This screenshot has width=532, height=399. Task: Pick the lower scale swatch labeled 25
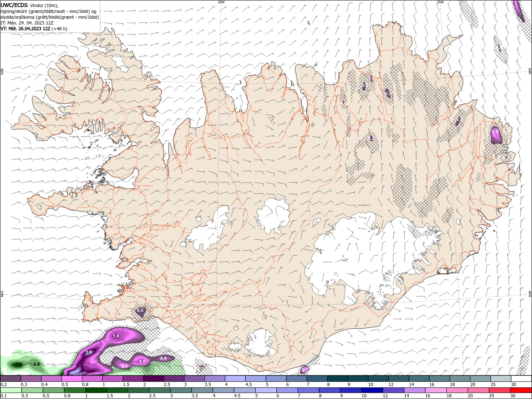click(500, 390)
